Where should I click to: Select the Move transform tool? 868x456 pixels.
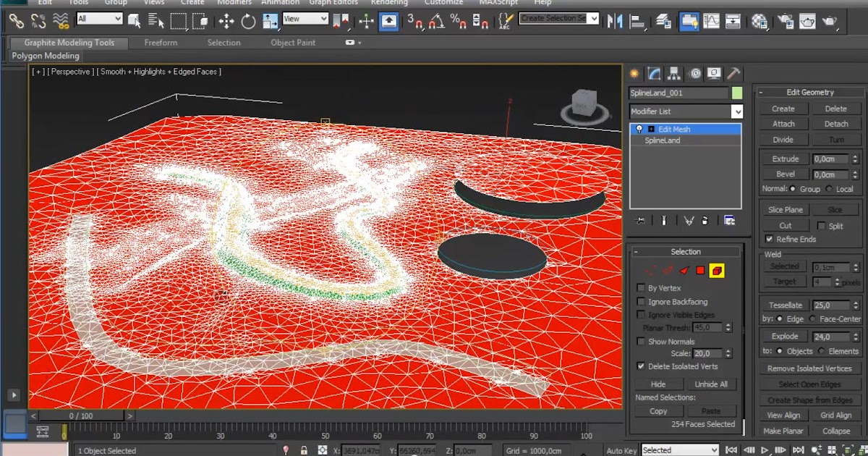(x=226, y=21)
